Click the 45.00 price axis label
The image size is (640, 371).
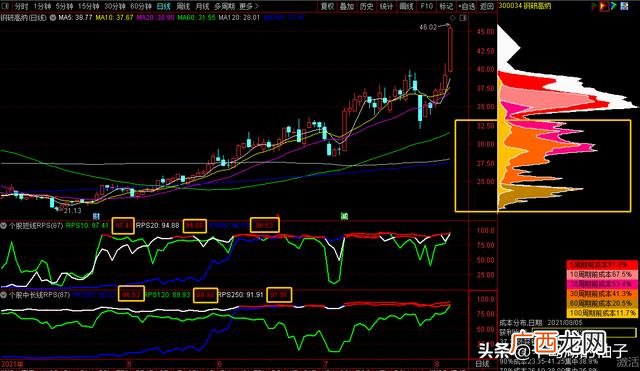pos(486,31)
